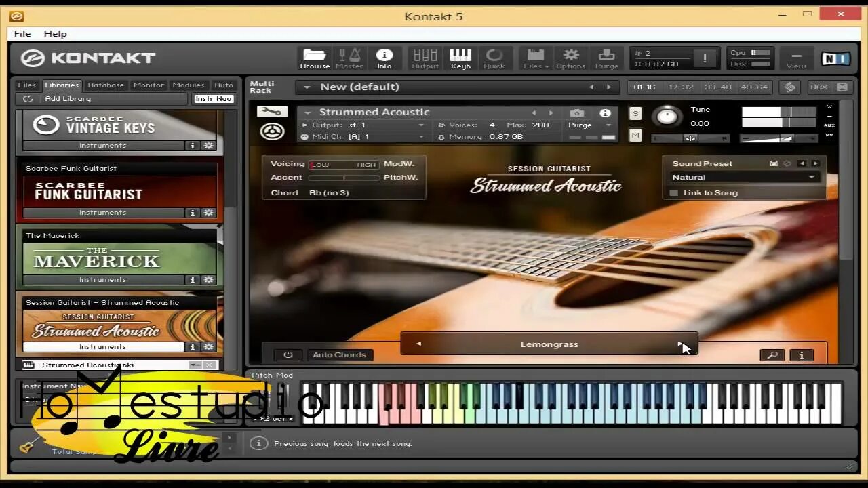Toggle the Master editor panel

click(x=349, y=59)
